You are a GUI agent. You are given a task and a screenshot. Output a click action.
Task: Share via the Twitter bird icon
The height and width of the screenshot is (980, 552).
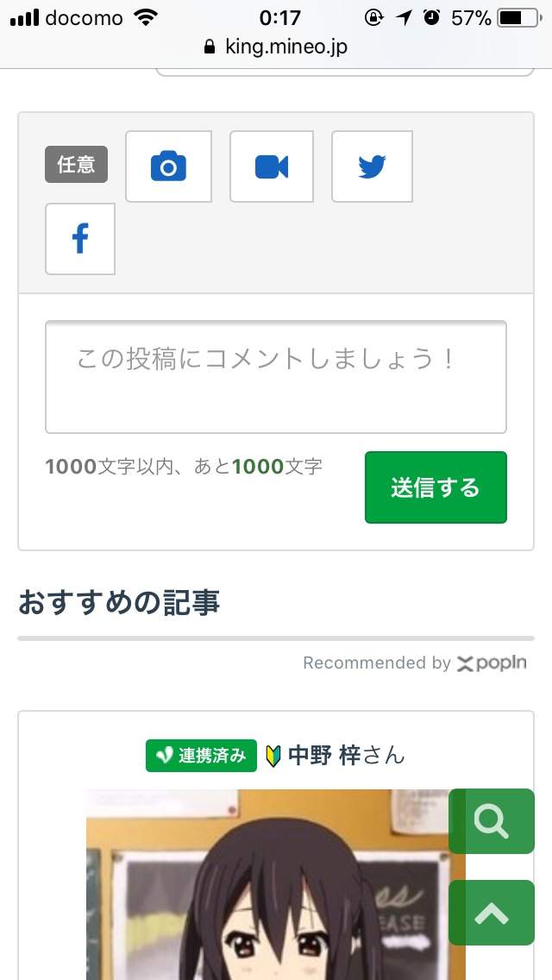click(x=372, y=166)
